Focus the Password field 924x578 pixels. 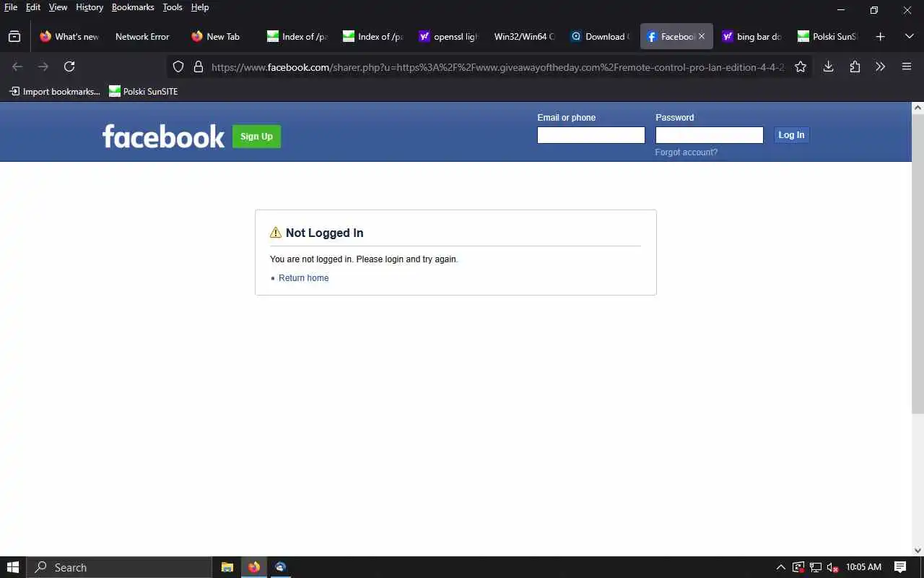pos(710,135)
